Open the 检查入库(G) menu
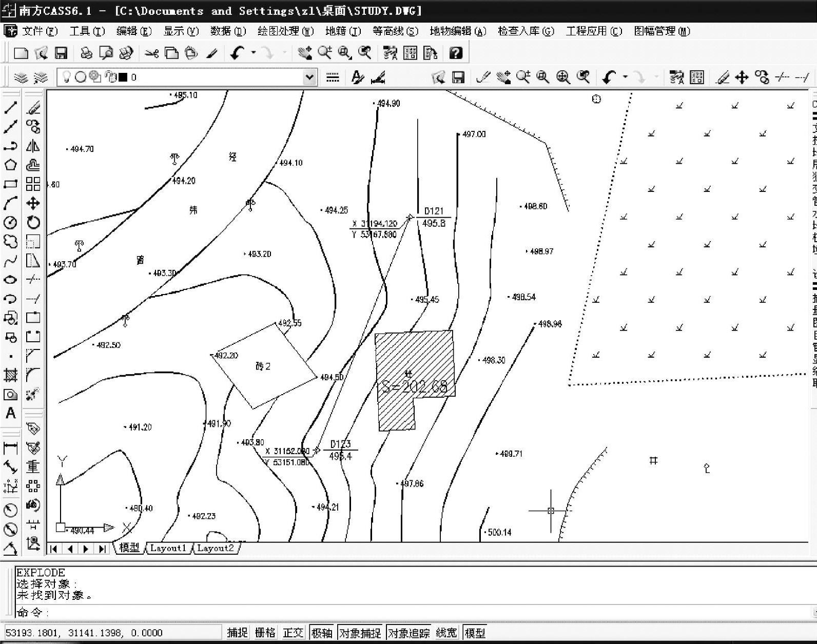 pyautogui.click(x=526, y=31)
